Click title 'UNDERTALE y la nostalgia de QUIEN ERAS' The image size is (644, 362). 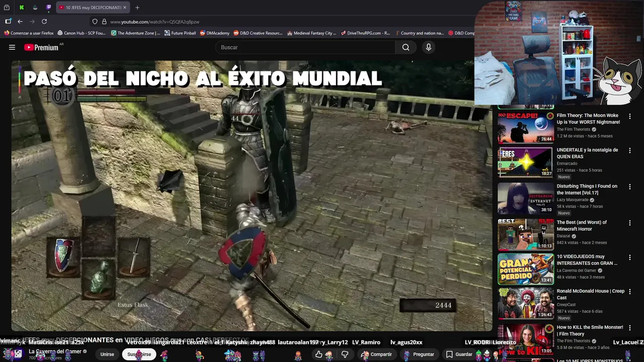click(x=587, y=153)
